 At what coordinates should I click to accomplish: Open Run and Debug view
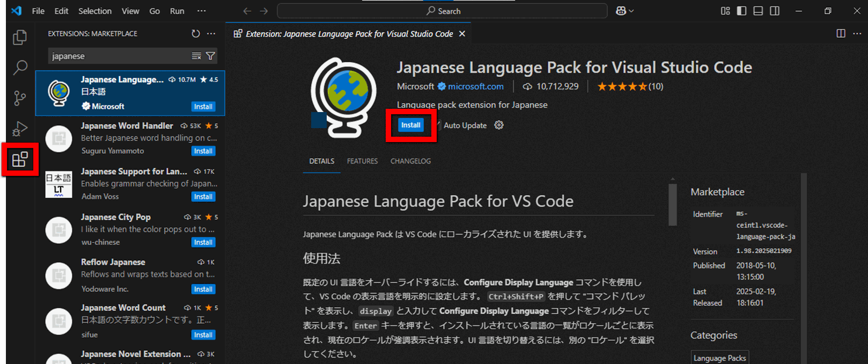click(x=20, y=129)
